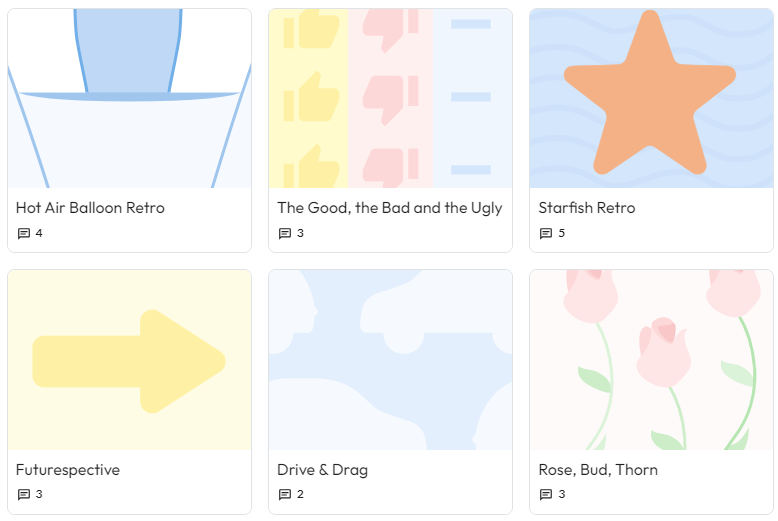778x521 pixels.
Task: Open "The Good, the Bad and the Ugly" title
Action: coord(389,208)
